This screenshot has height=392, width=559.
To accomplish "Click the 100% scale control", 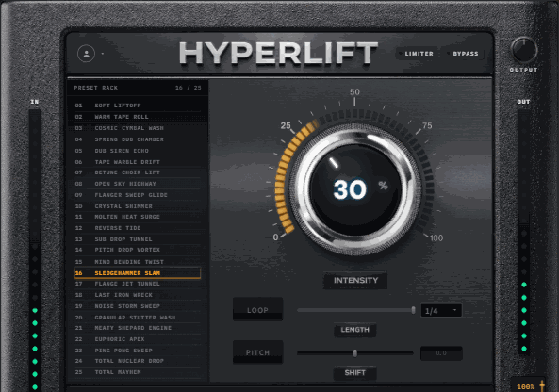I will (528, 386).
